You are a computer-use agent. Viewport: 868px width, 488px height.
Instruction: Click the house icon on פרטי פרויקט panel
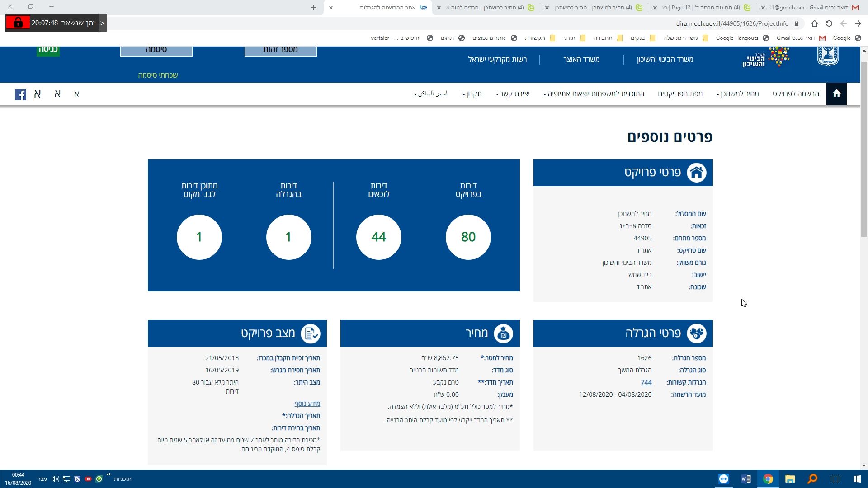click(696, 172)
